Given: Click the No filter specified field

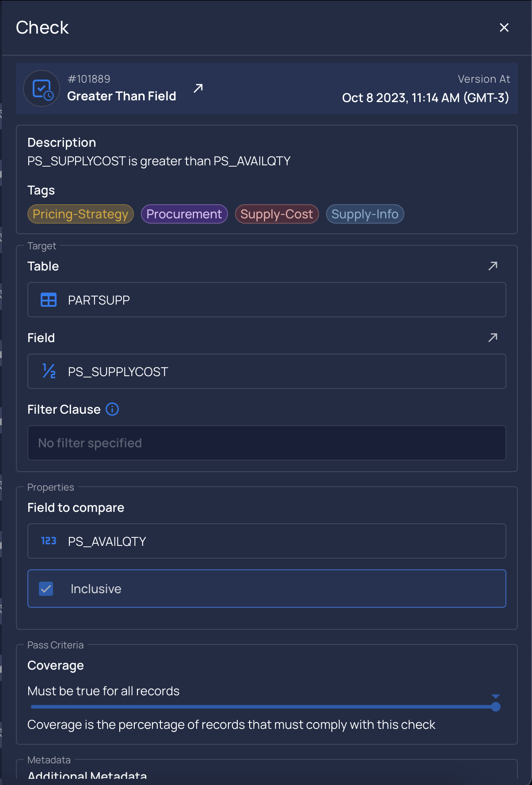Looking at the screenshot, I should tap(267, 443).
